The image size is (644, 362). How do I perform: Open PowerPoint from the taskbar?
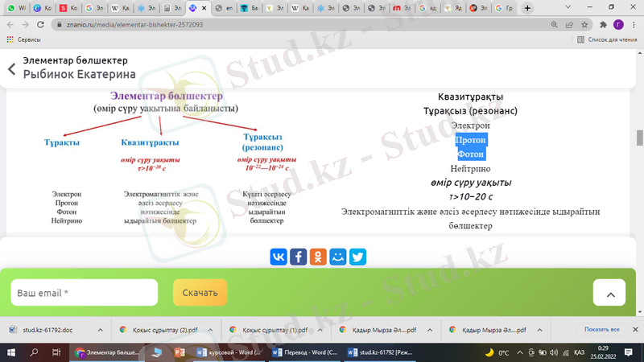[179, 352]
